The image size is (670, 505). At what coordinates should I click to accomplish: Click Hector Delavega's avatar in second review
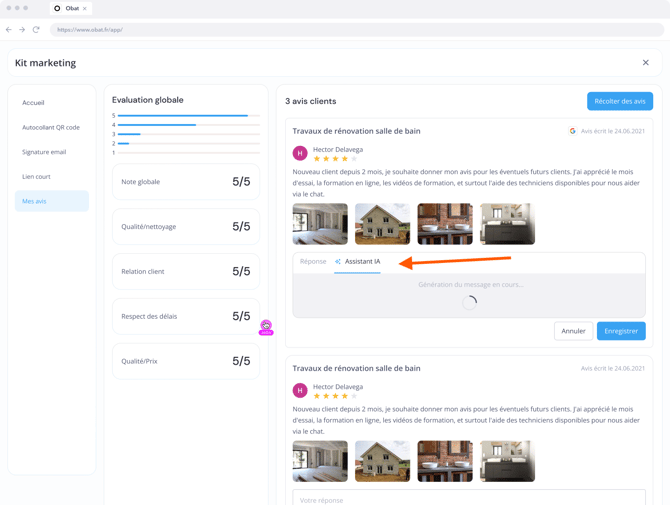click(x=300, y=390)
